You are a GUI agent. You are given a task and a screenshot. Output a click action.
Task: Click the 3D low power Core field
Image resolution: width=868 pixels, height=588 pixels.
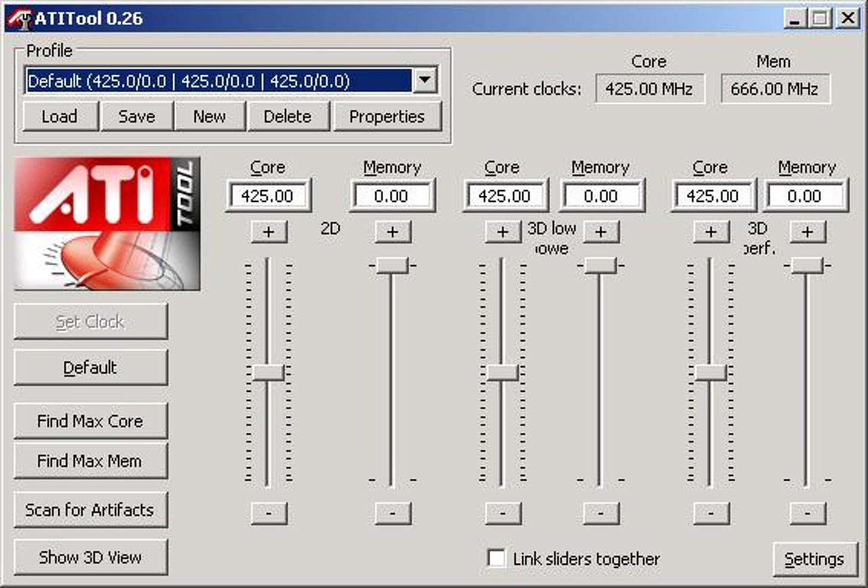click(x=505, y=196)
